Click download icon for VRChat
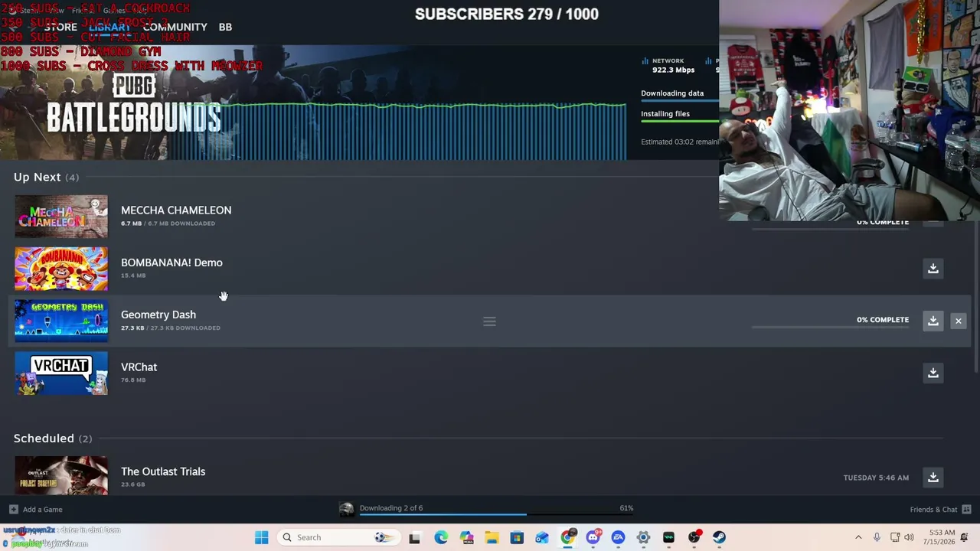 point(933,373)
